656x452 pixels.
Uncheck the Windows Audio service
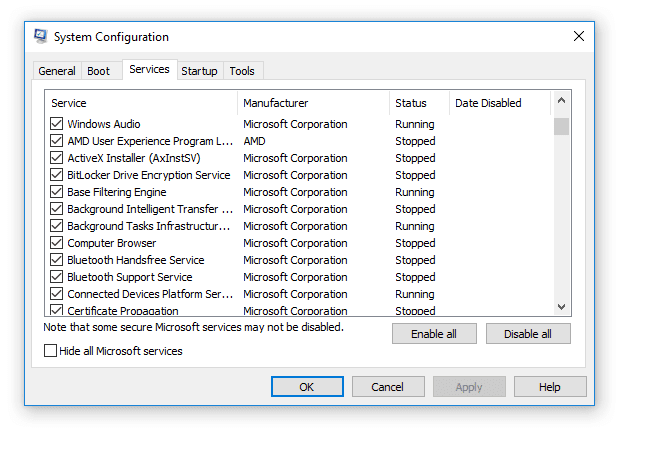[56, 124]
